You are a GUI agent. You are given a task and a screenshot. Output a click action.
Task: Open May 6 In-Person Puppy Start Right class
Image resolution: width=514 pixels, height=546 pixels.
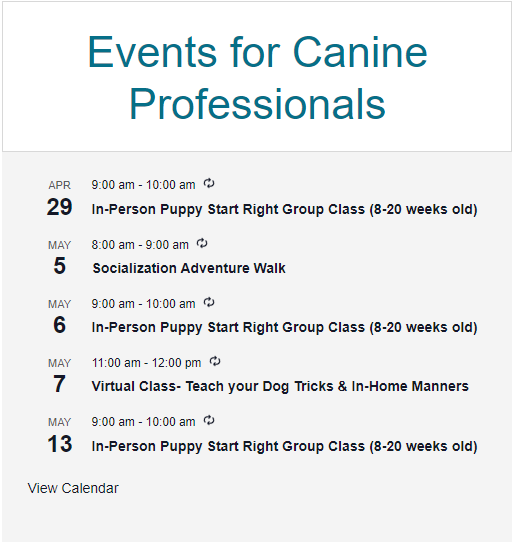click(284, 327)
